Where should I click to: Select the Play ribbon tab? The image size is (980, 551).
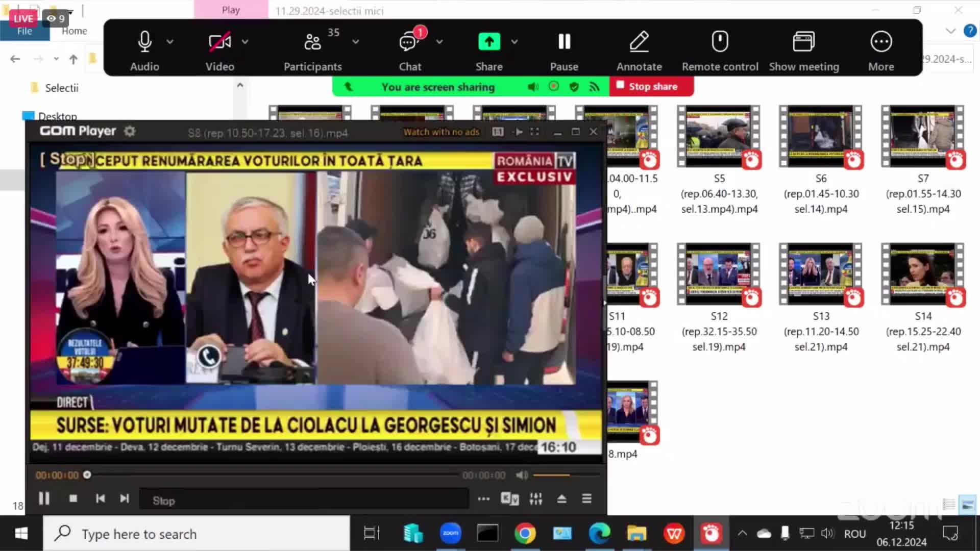[x=231, y=10]
